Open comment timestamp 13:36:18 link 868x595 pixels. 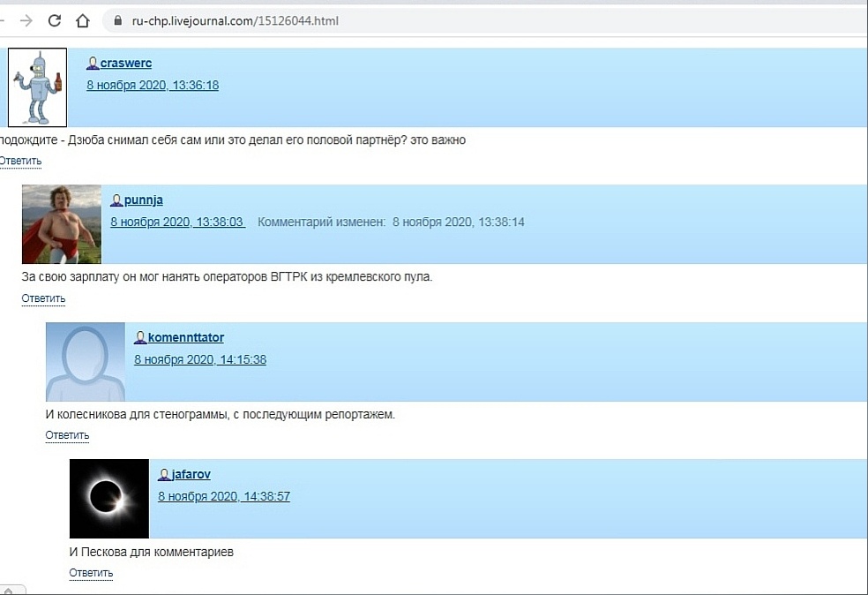click(x=153, y=86)
